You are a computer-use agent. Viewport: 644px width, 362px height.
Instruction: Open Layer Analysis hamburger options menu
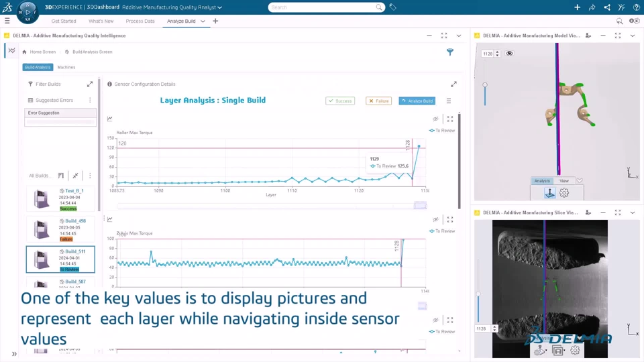click(x=449, y=101)
